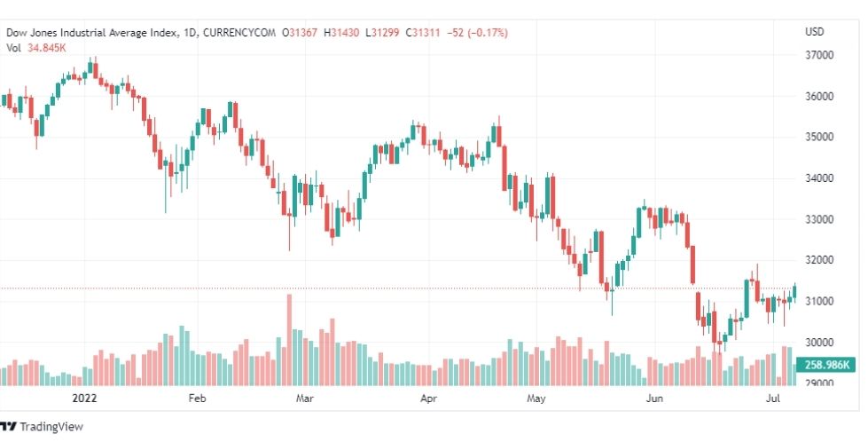Click the tallest red volume bar
The height and width of the screenshot is (442, 868).
click(289, 340)
